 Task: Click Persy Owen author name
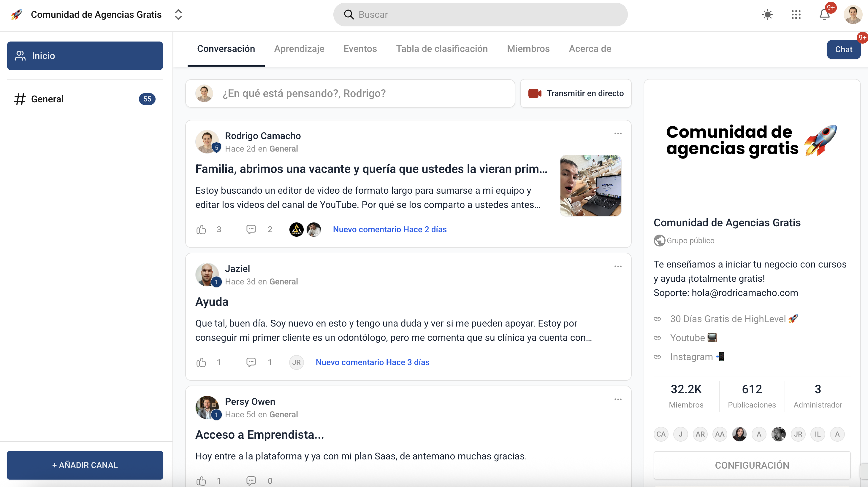(250, 402)
